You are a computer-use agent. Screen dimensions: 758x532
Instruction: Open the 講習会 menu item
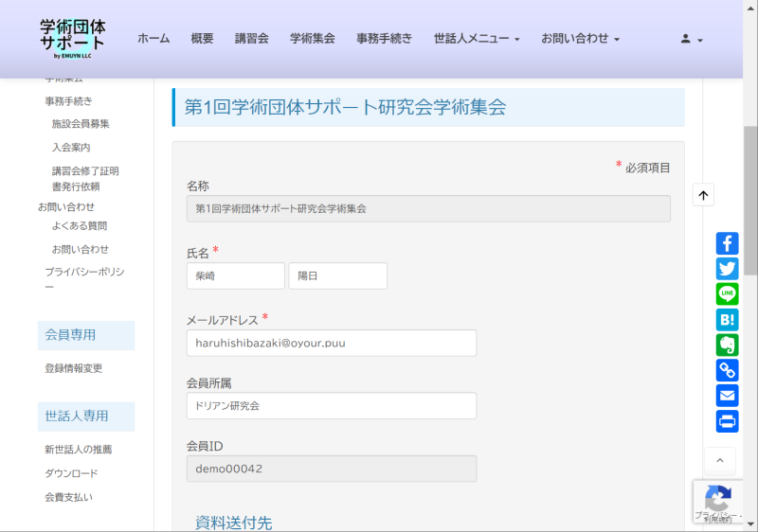[x=252, y=39]
